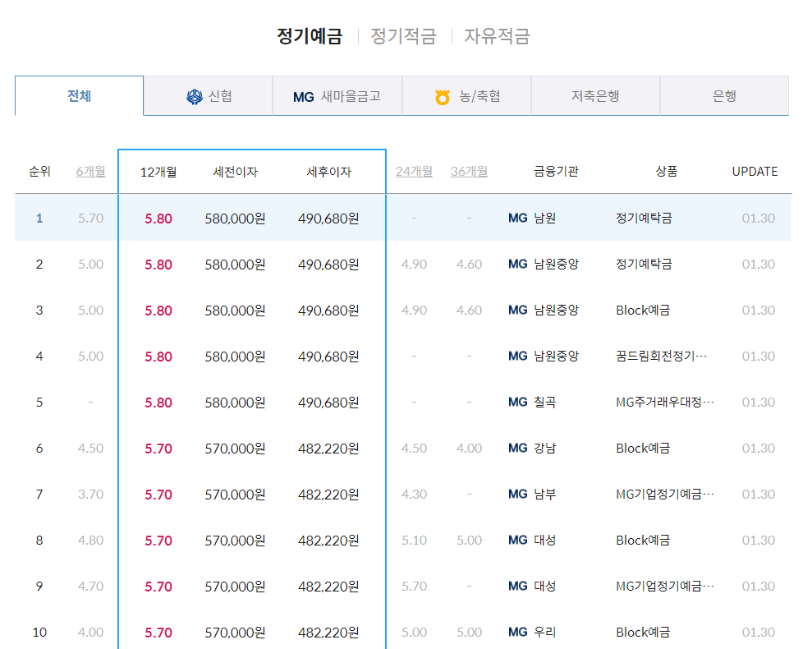
Task: Select 칠곡 institution in rank 5 row
Action: tap(545, 402)
